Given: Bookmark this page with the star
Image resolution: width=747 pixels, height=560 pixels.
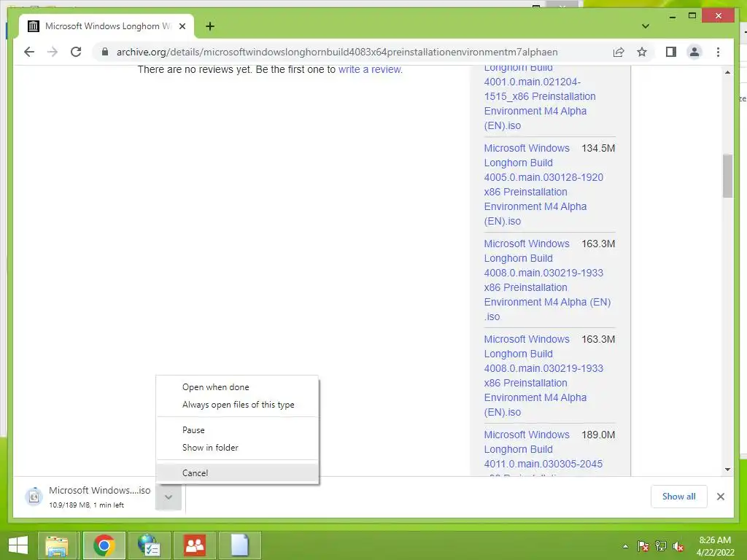Looking at the screenshot, I should pos(642,52).
